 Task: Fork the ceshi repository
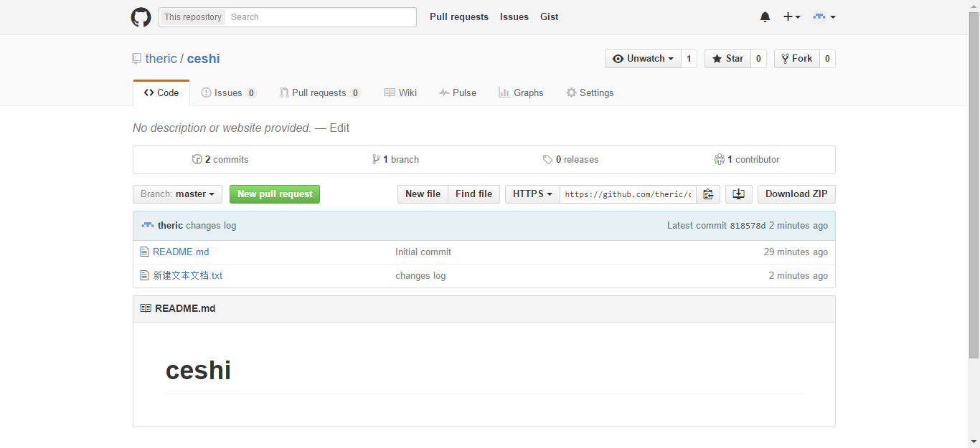pos(796,59)
